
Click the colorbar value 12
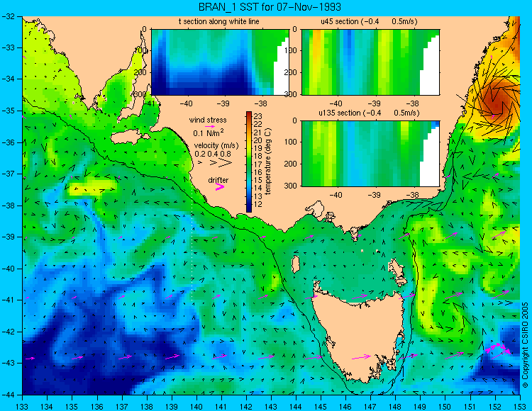(x=258, y=204)
